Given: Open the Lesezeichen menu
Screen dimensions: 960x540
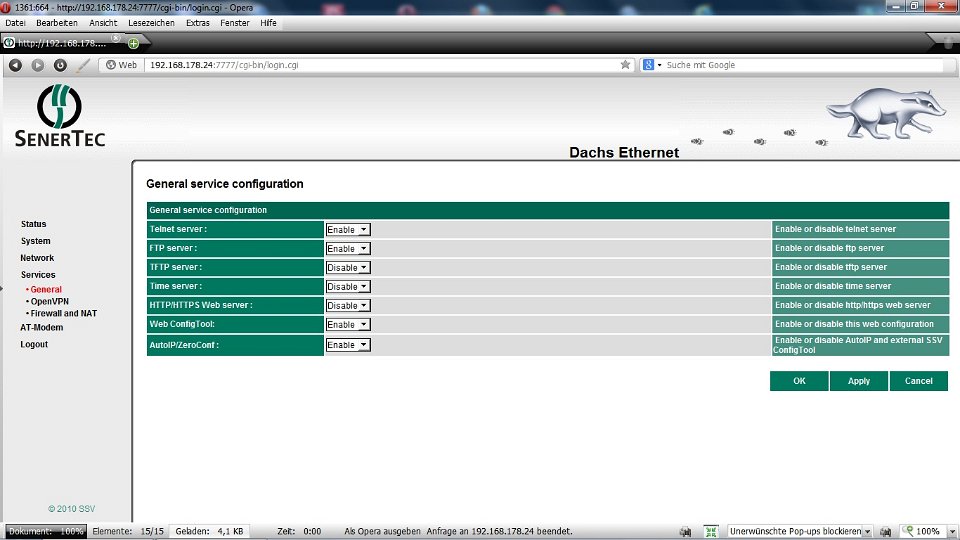Looking at the screenshot, I should [151, 22].
